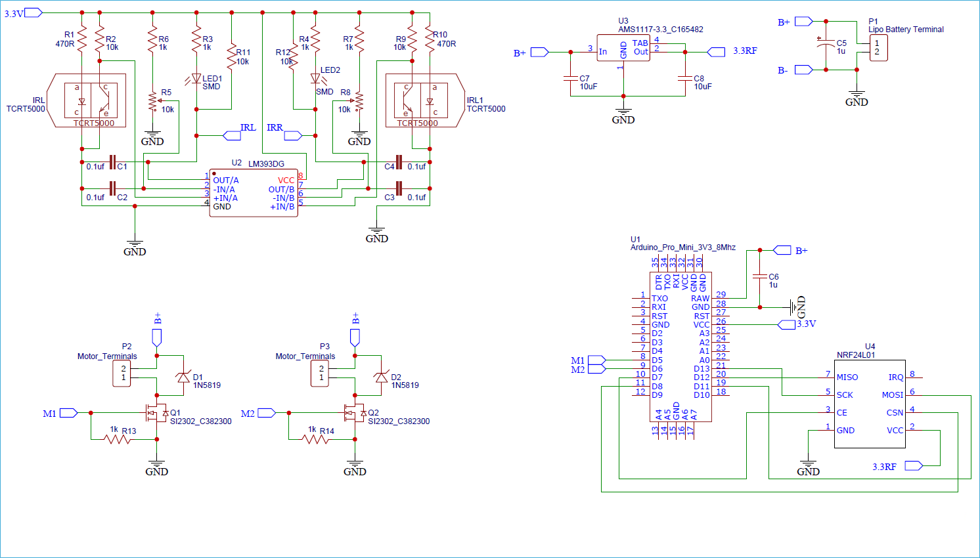
Task: Click the P2 Motor_Terminals connector box
Action: (122, 374)
